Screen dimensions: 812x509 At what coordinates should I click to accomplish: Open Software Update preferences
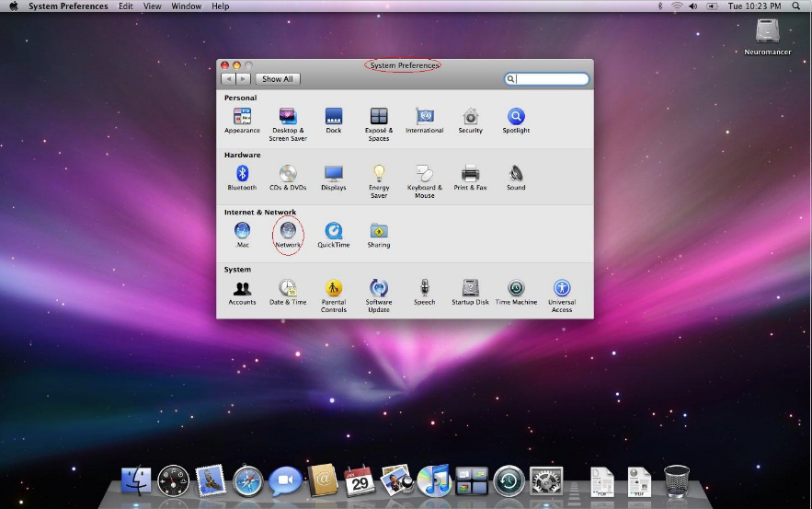coord(379,296)
